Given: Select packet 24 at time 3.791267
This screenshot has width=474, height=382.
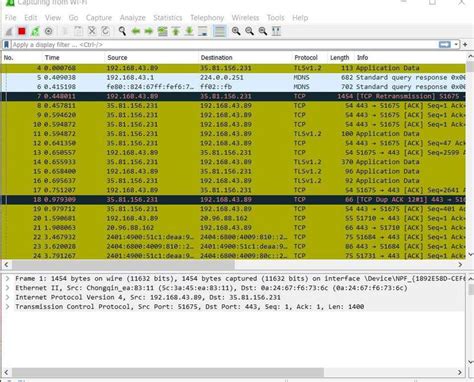Looking at the screenshot, I should [233, 256].
